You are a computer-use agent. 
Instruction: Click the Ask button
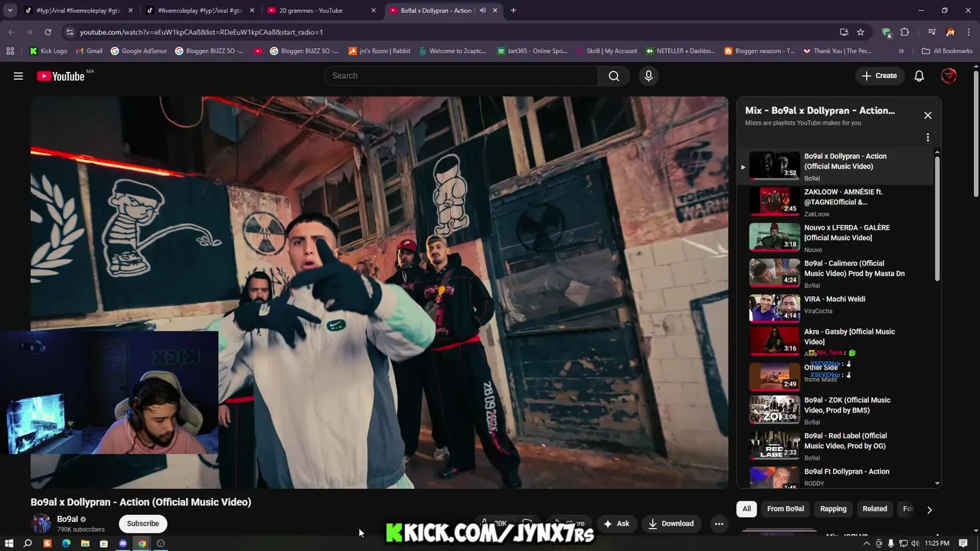[616, 523]
